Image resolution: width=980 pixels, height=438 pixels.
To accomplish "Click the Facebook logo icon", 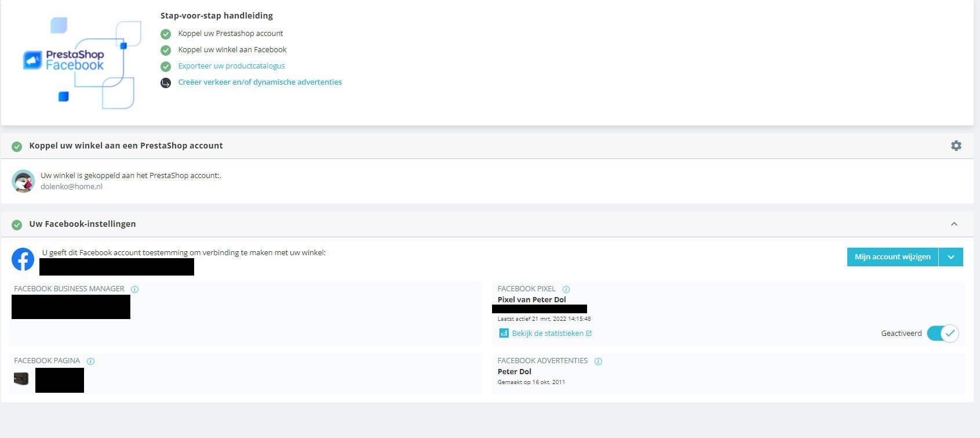I will tap(23, 259).
